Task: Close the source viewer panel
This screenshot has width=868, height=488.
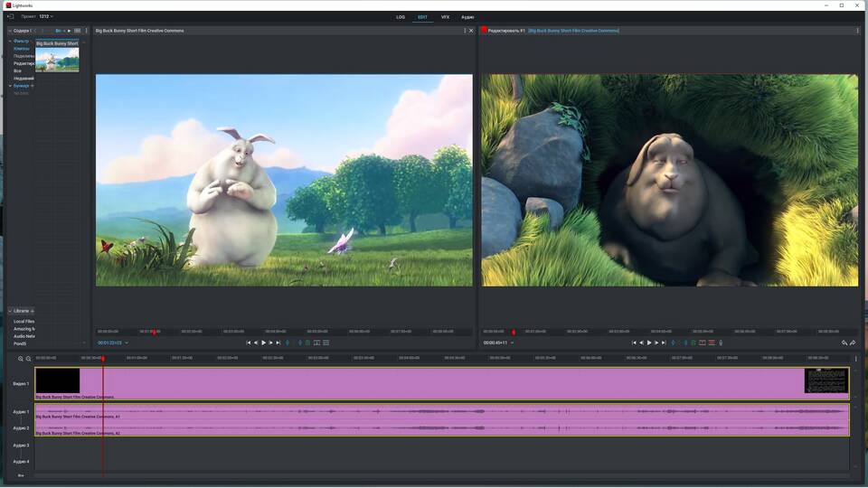Action: click(471, 31)
